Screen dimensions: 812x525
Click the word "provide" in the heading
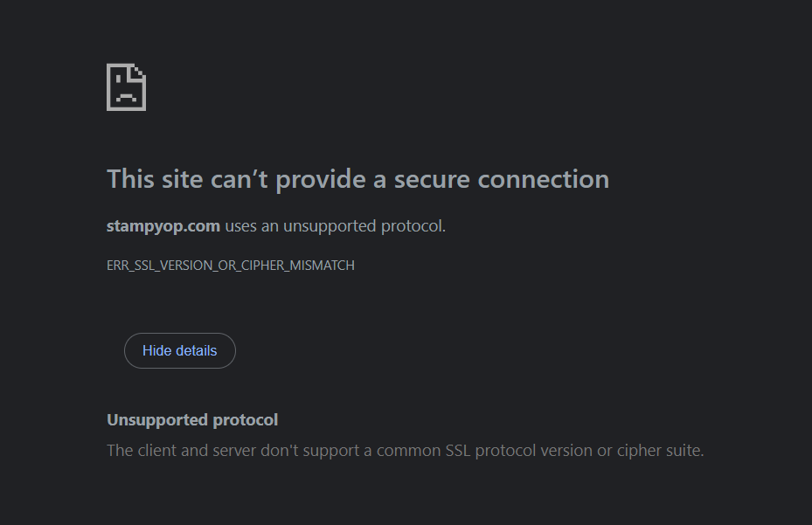323,180
